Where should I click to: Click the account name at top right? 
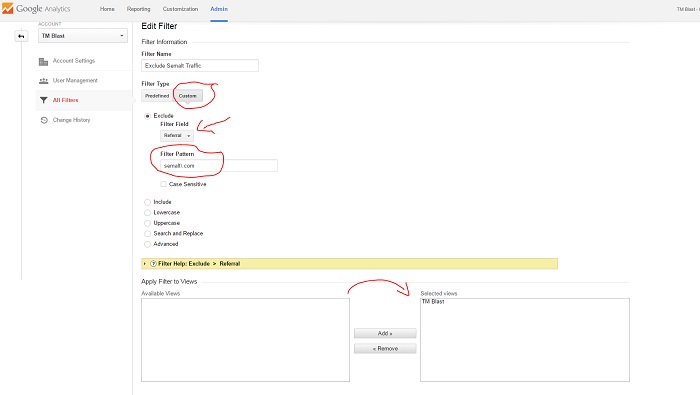pyautogui.click(x=688, y=9)
